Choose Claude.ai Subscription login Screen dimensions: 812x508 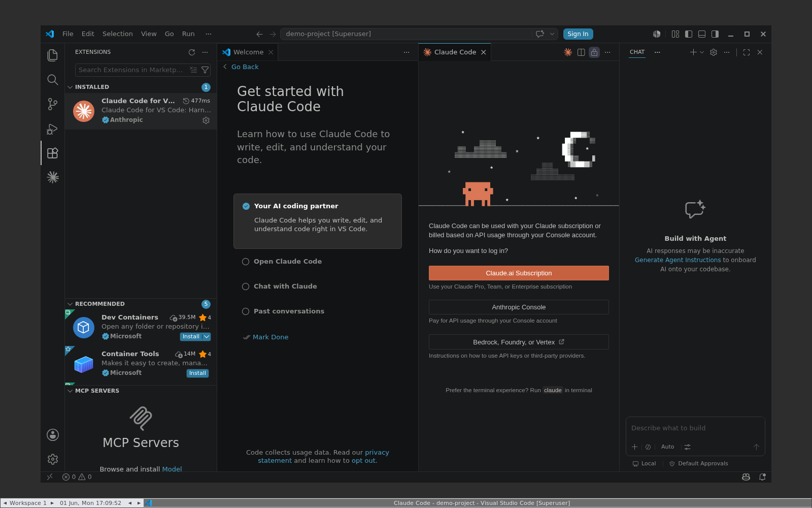tap(519, 273)
